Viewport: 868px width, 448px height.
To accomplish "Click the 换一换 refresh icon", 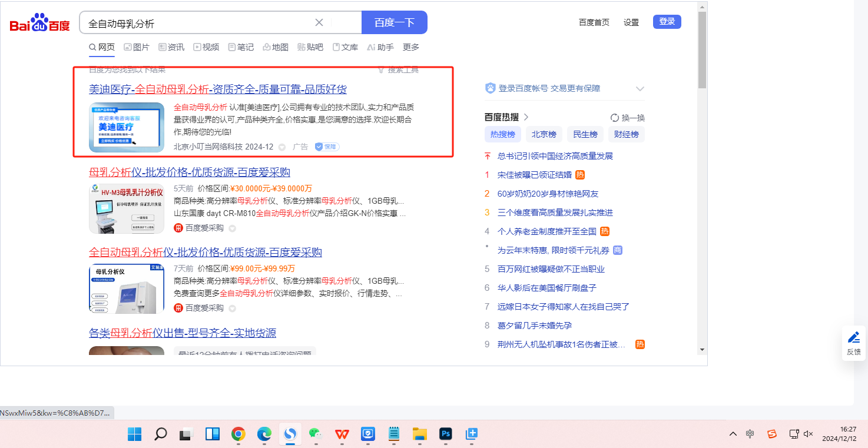I will pos(615,118).
